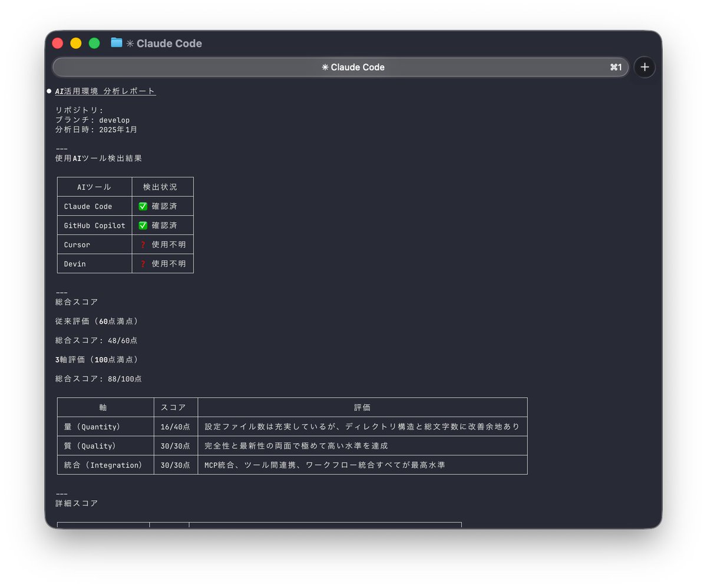Click red question mark in Devin row

(x=143, y=264)
